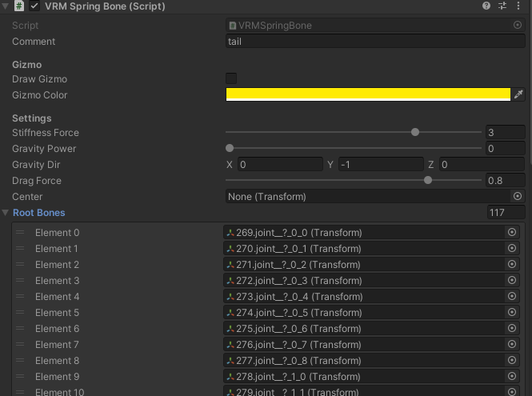The height and width of the screenshot is (396, 532).
Task: Edit the Gravity Power value field
Action: tap(505, 148)
